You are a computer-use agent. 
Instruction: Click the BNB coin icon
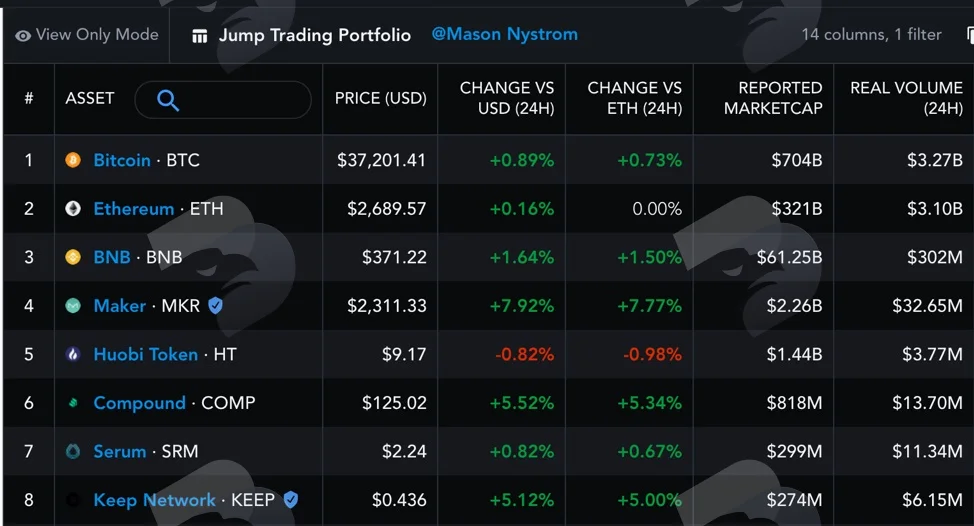coord(73,257)
